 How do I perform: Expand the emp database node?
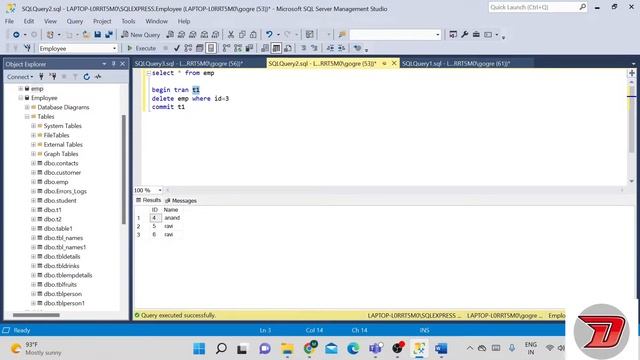(21, 89)
